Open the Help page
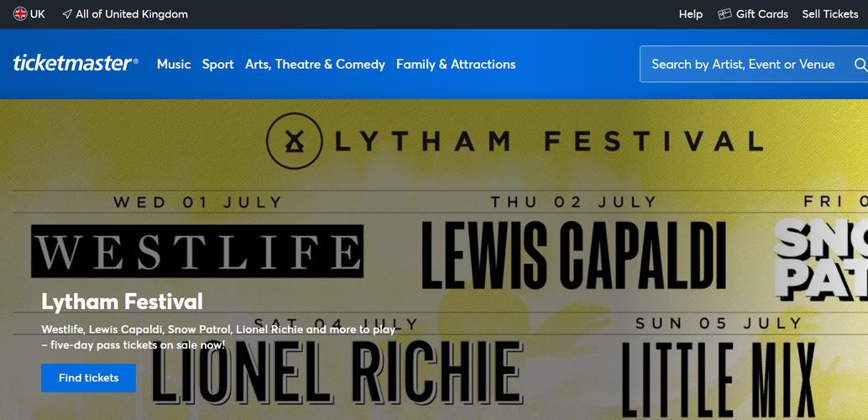 pyautogui.click(x=690, y=14)
